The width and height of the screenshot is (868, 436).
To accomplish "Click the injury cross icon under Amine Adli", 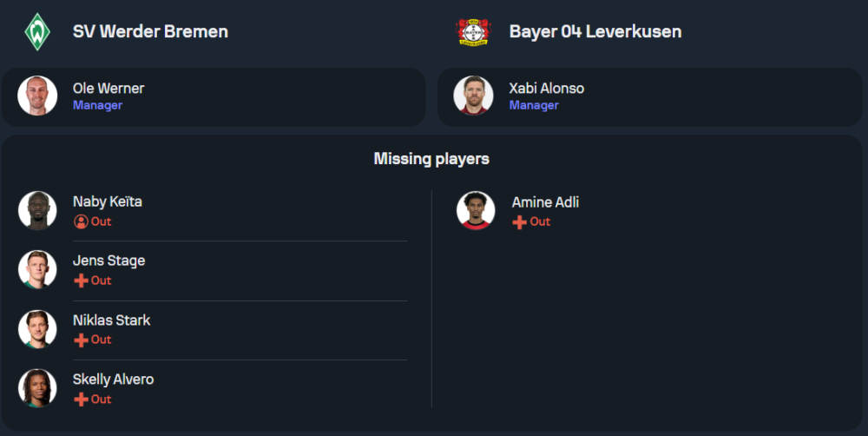I will pyautogui.click(x=520, y=221).
